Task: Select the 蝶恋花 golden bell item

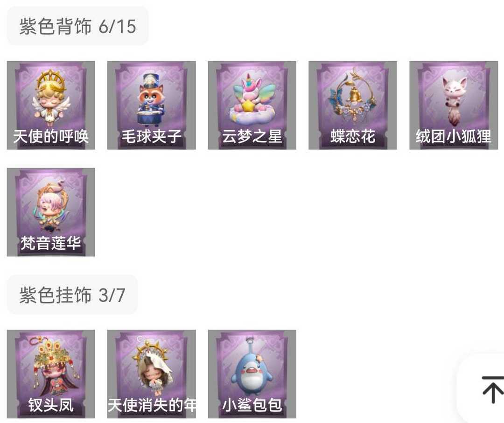Action: click(353, 105)
